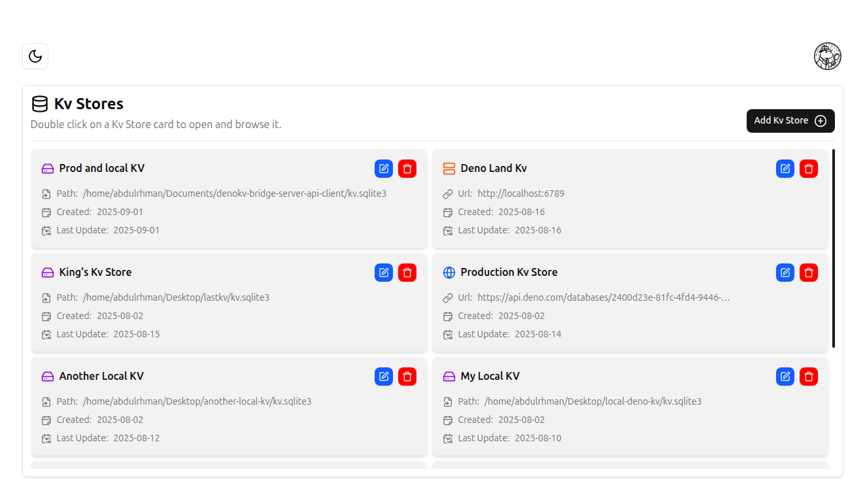Click the Add Kv Store button
The width and height of the screenshot is (865, 504).
[790, 121]
